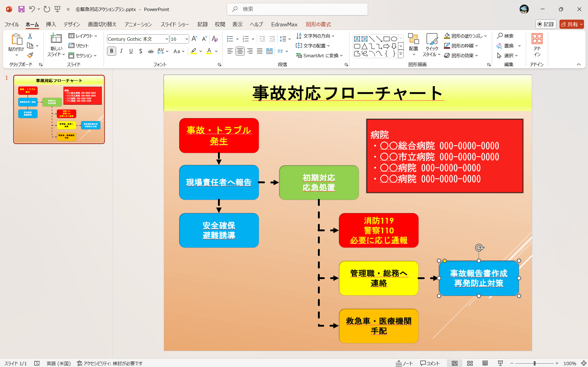588x367 pixels.
Task: Select slide 1 thumbnail in panel
Action: (59, 109)
